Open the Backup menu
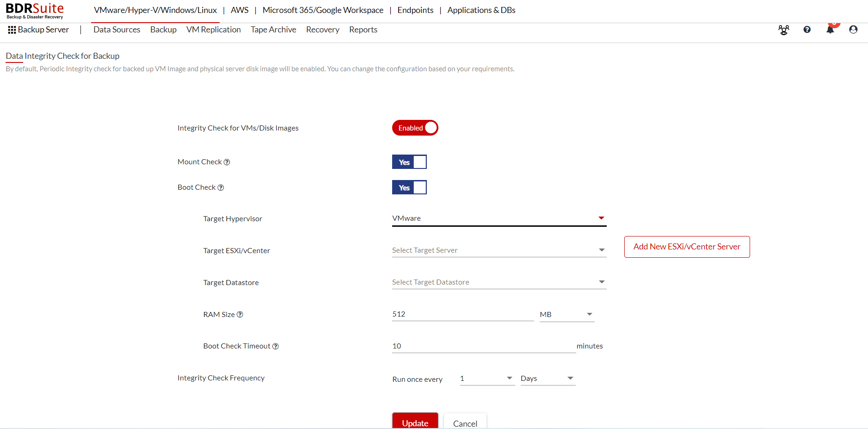868x429 pixels. coord(163,30)
